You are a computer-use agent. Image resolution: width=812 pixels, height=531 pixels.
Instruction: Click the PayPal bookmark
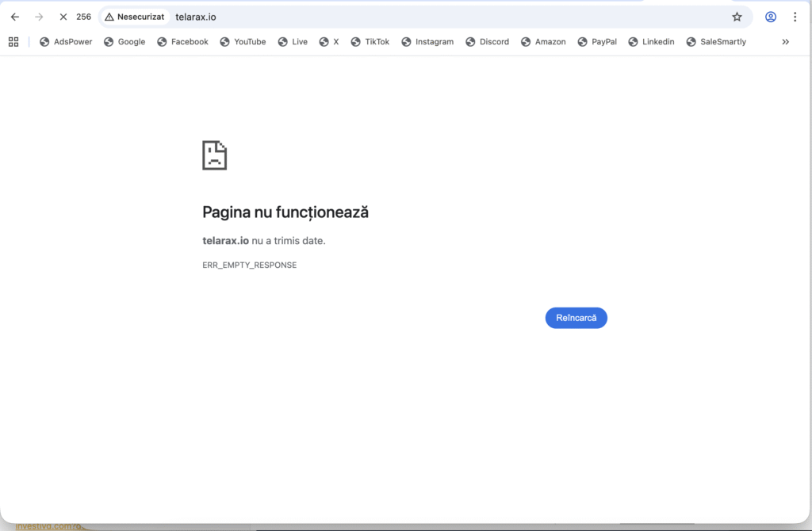[x=597, y=42]
